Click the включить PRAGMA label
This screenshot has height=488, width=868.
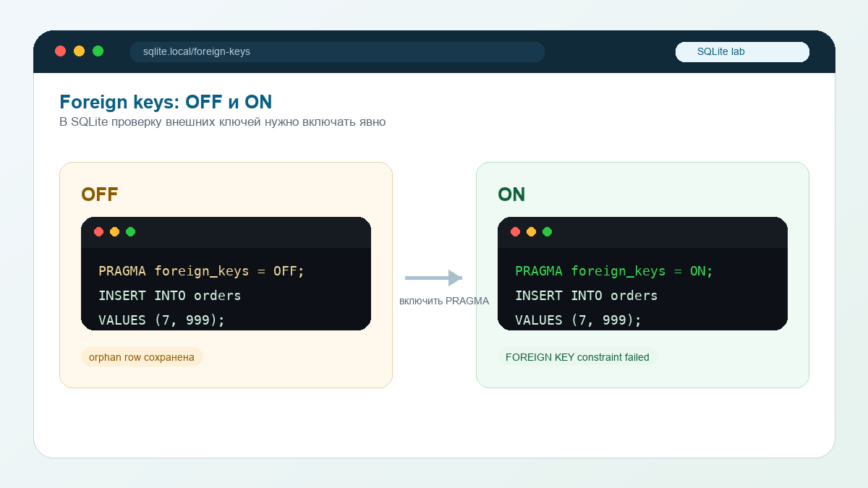[x=444, y=301]
